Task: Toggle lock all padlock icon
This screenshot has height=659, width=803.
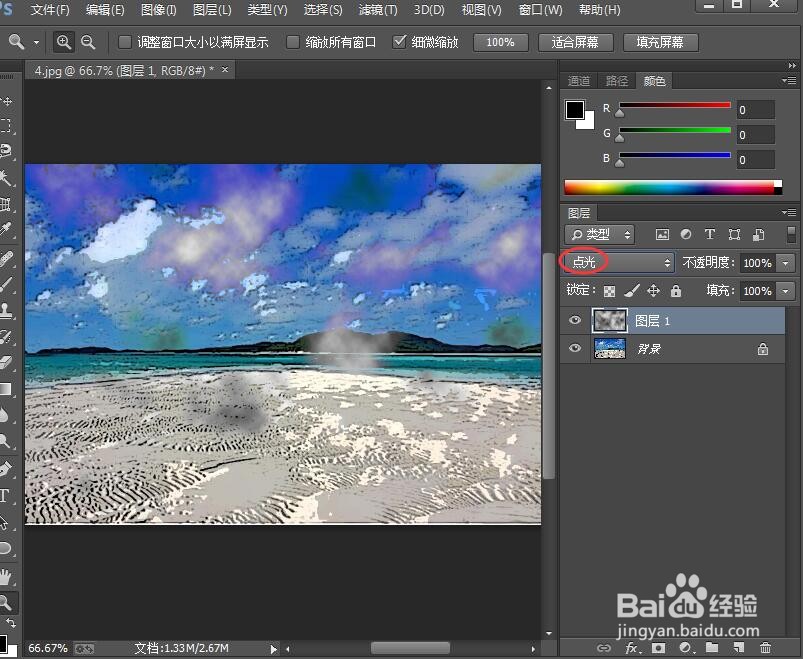Action: [x=676, y=291]
